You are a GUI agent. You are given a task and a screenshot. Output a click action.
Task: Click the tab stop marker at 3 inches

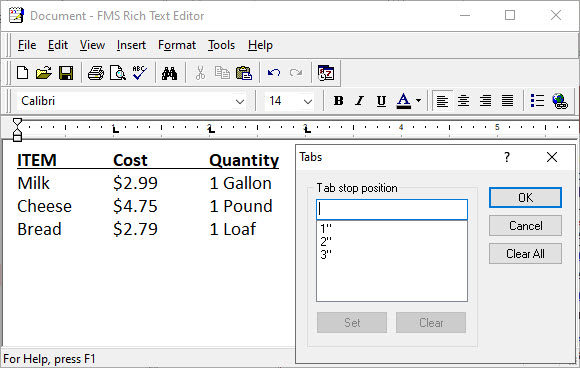pos(307,129)
